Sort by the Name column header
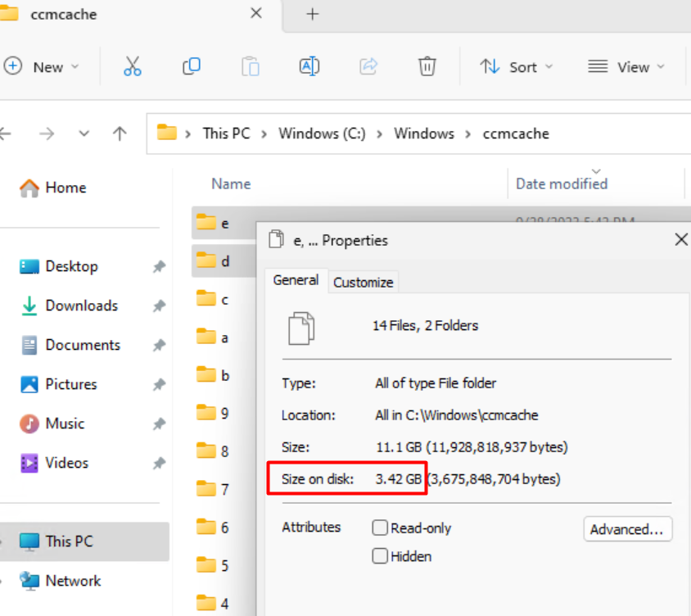The height and width of the screenshot is (616, 691). 232,183
